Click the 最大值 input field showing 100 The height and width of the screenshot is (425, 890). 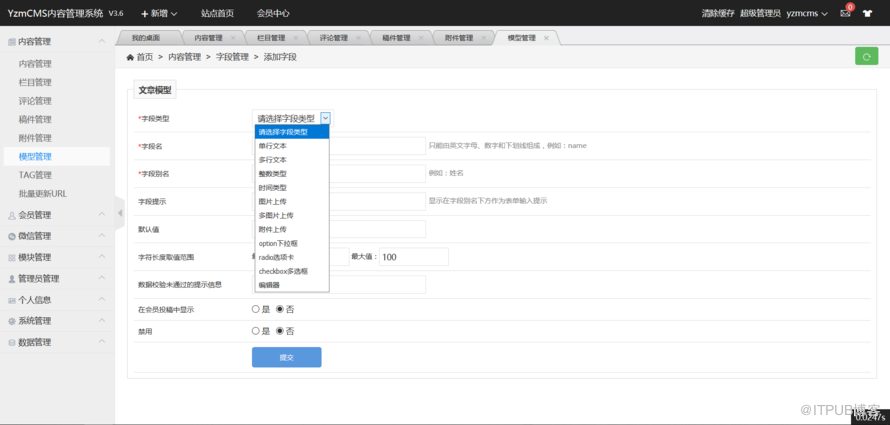pyautogui.click(x=414, y=257)
